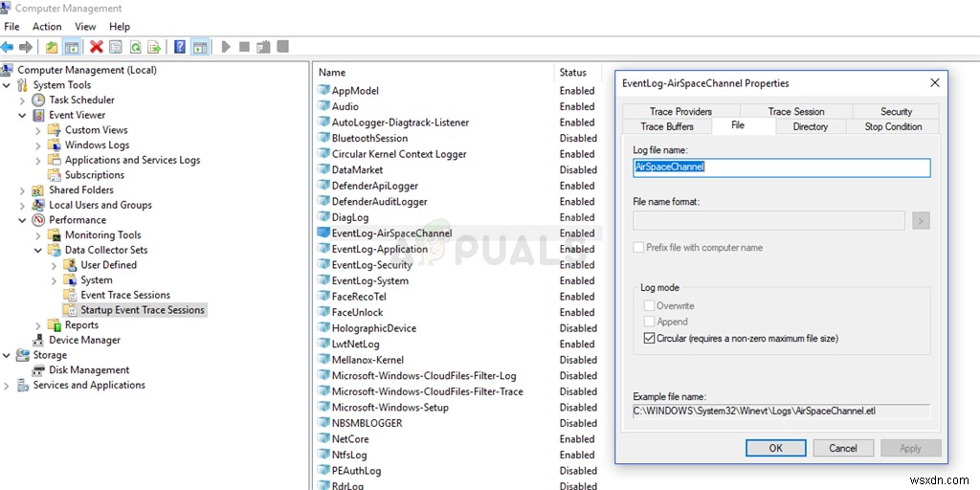This screenshot has width=980, height=490.
Task: Collapse the Event Viewer node
Action: [x=23, y=115]
